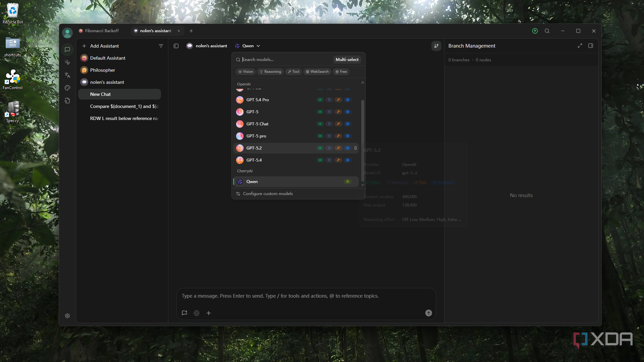Select Default Assistant in the sidebar
Viewport: 644px width, 362px height.
(x=120, y=58)
